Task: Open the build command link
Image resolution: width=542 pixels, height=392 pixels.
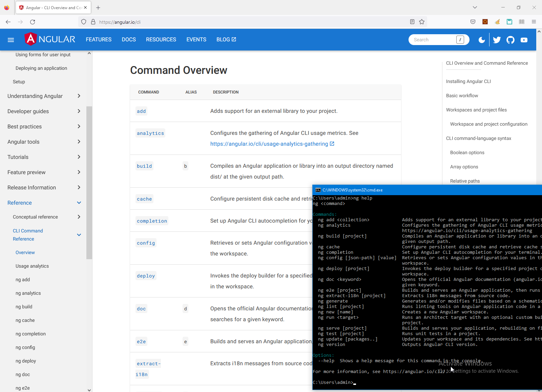Action: coord(144,166)
